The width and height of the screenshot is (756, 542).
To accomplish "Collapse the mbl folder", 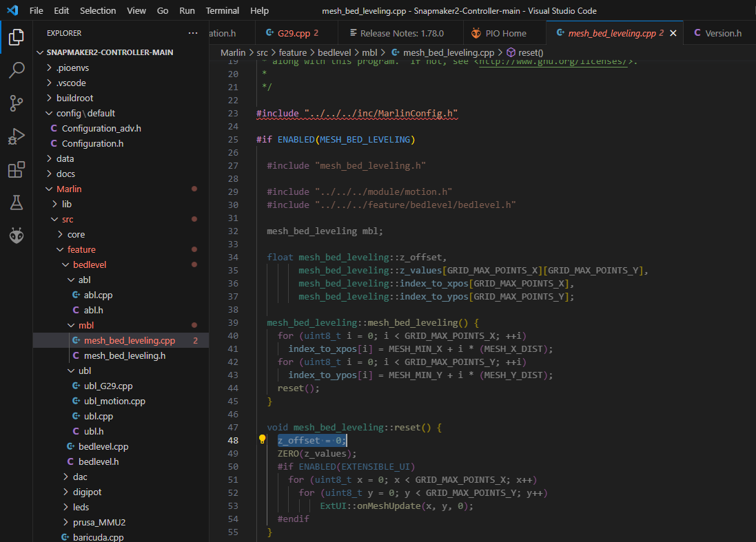I will [72, 325].
